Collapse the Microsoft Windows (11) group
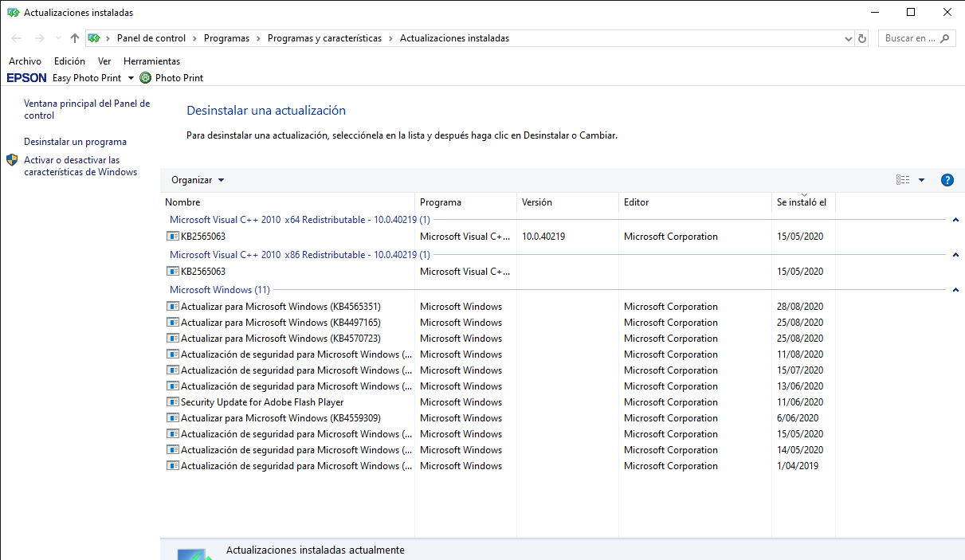 click(x=955, y=290)
